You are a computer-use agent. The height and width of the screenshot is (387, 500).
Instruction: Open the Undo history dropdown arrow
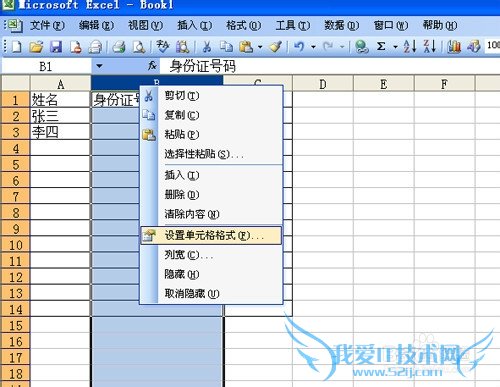(x=313, y=47)
